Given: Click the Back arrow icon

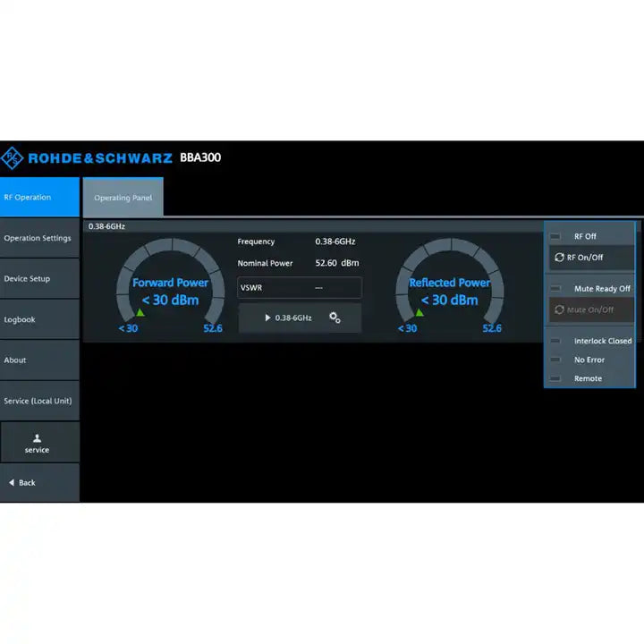Looking at the screenshot, I should tap(12, 483).
